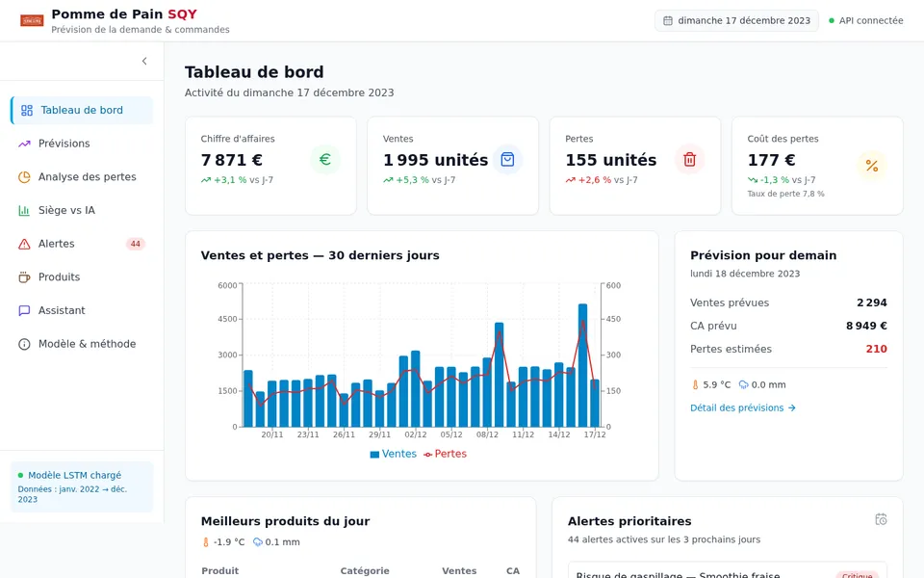Click the CA prévu 8 949 € value
The image size is (924, 578).
(866, 326)
